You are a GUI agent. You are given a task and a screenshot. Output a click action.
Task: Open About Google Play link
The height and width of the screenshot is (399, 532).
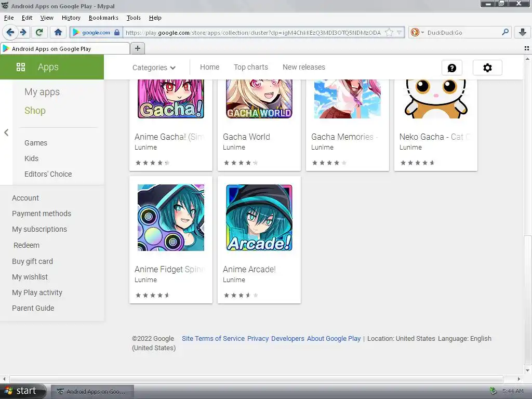coord(334,339)
